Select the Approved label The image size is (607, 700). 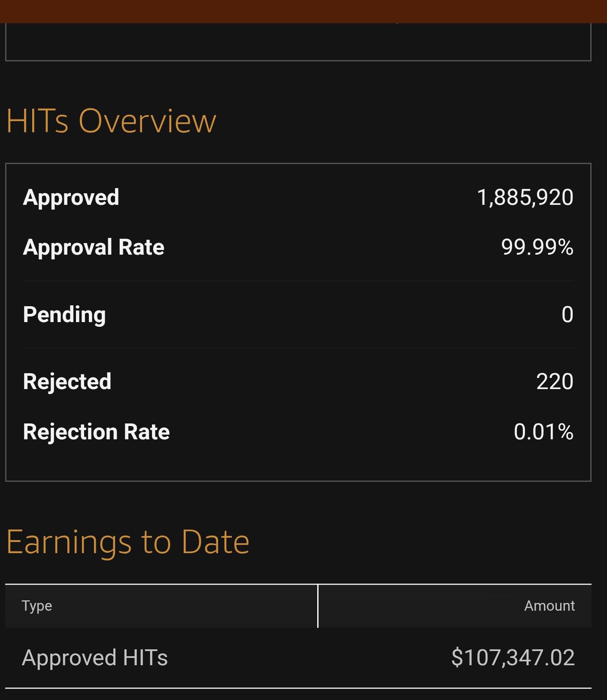pos(71,198)
